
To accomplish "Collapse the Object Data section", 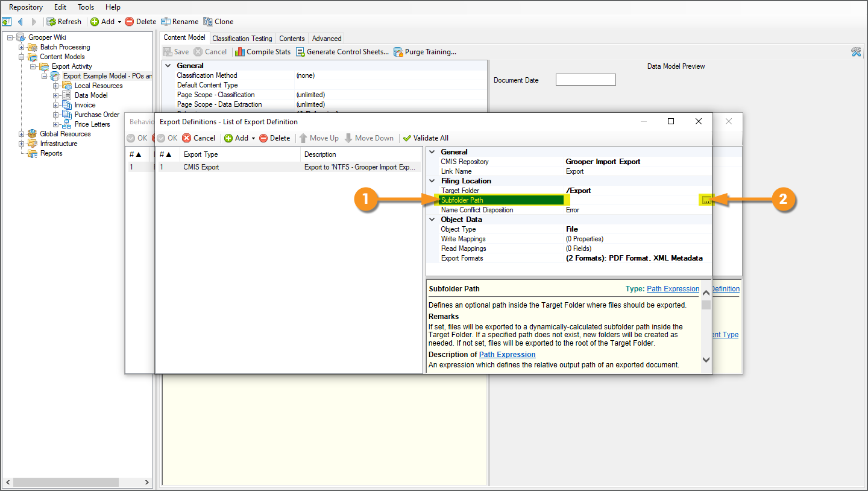I will (x=432, y=220).
